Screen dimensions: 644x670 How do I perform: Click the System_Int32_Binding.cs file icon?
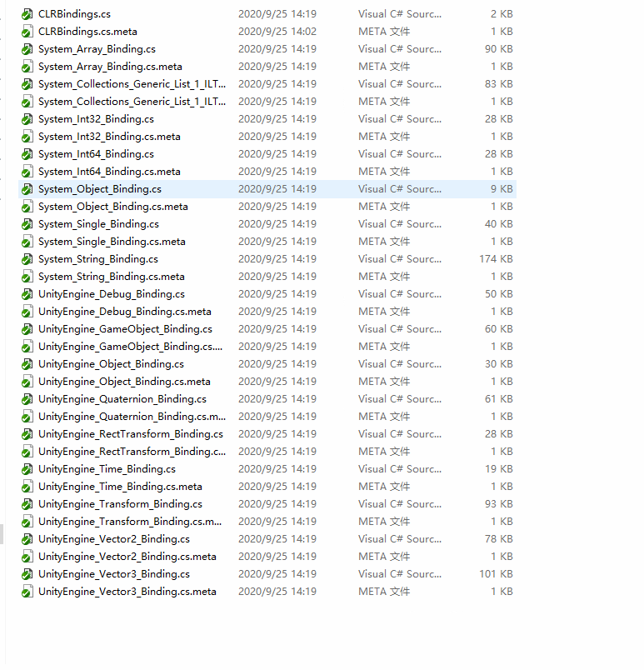tap(28, 119)
